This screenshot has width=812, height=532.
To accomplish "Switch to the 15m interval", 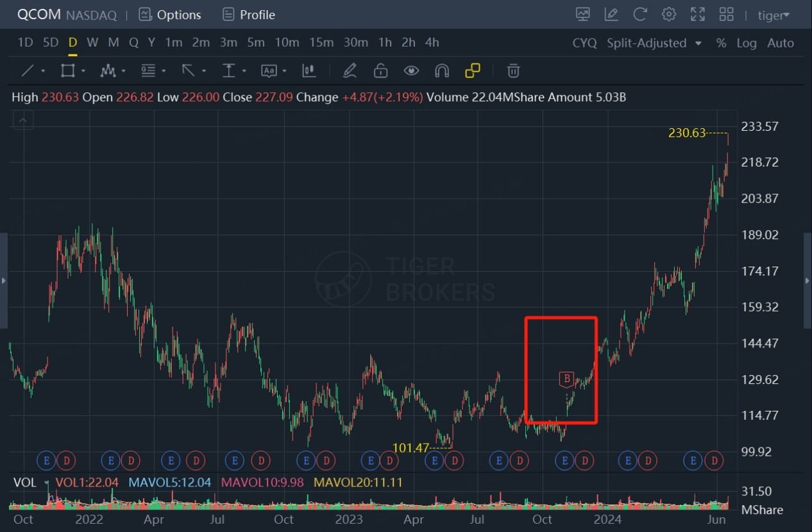I will coord(321,42).
